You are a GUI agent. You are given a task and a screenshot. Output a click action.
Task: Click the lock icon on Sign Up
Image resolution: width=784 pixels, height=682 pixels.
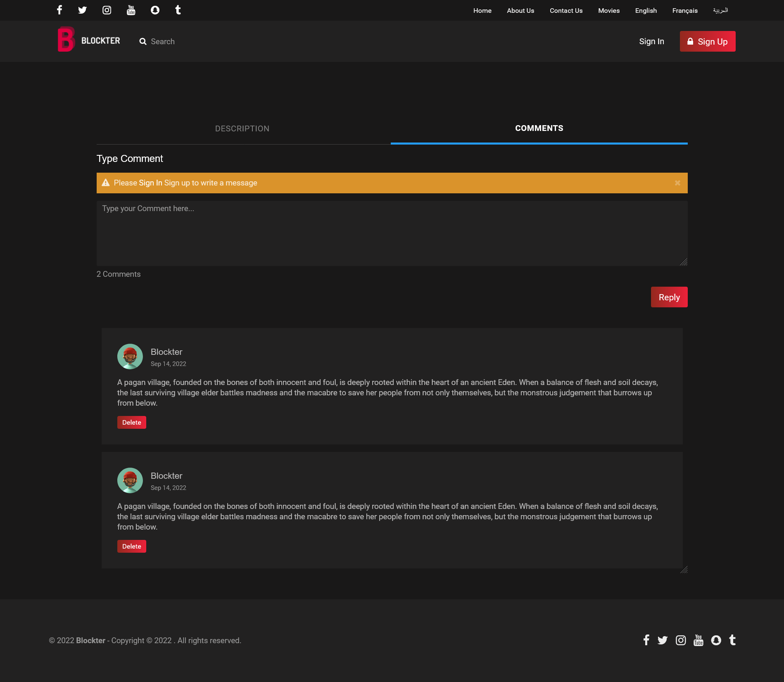[x=690, y=41]
